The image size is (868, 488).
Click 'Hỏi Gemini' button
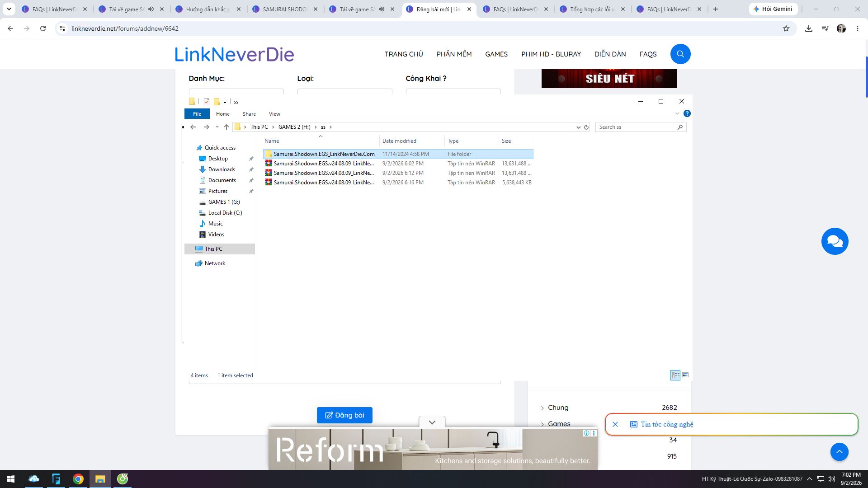(x=773, y=9)
